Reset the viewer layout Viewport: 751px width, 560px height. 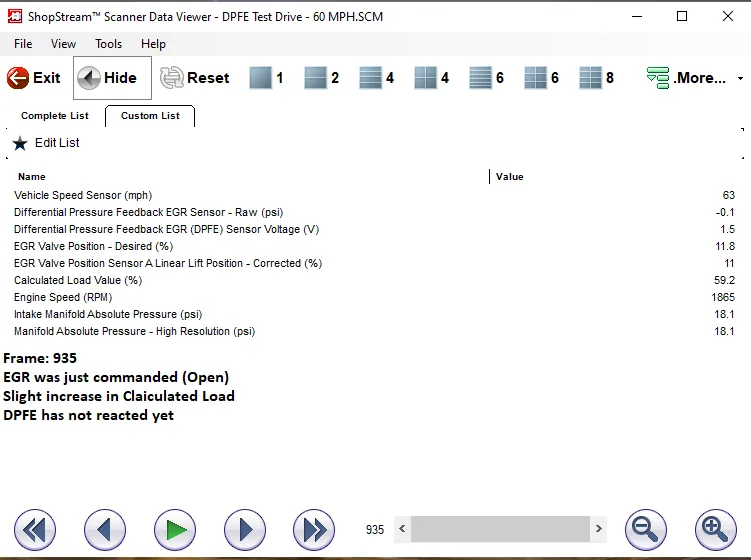[194, 78]
